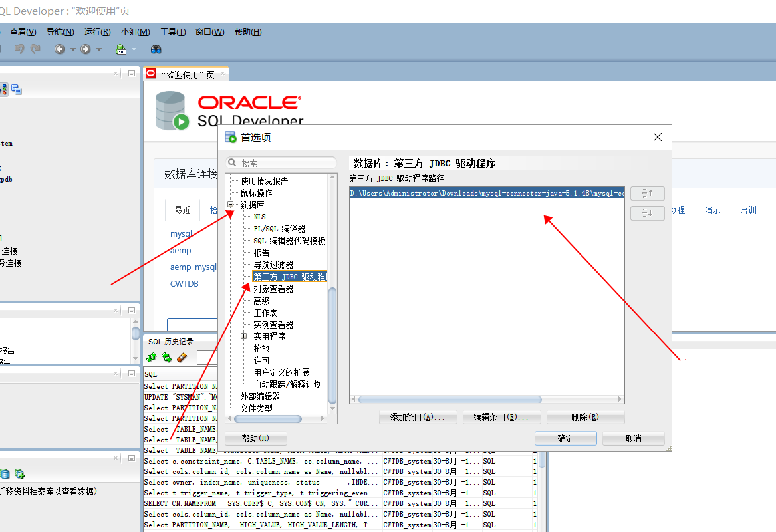776x532 pixels.
Task: Switch to the "欢迎使用"页 tab
Action: [x=187, y=74]
